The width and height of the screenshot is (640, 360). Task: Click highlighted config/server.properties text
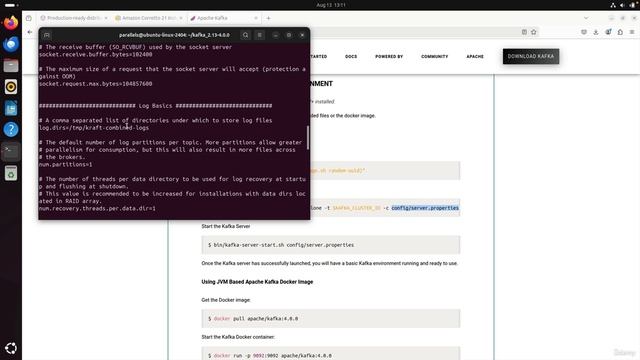pos(425,208)
